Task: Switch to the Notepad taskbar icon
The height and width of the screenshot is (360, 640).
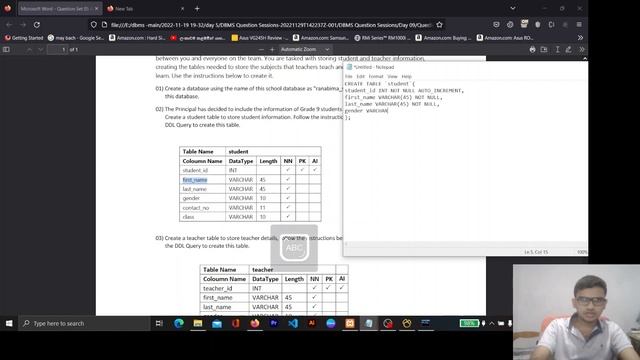Action: coord(369,323)
